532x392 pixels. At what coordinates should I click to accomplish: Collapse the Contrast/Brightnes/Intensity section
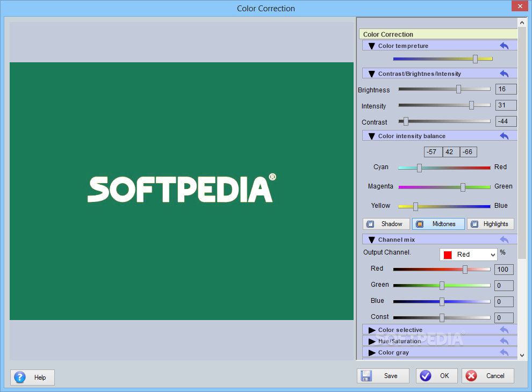(372, 74)
